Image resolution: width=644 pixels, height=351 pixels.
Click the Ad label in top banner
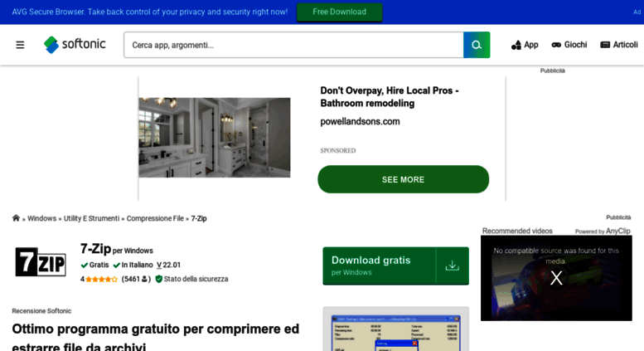pyautogui.click(x=637, y=12)
